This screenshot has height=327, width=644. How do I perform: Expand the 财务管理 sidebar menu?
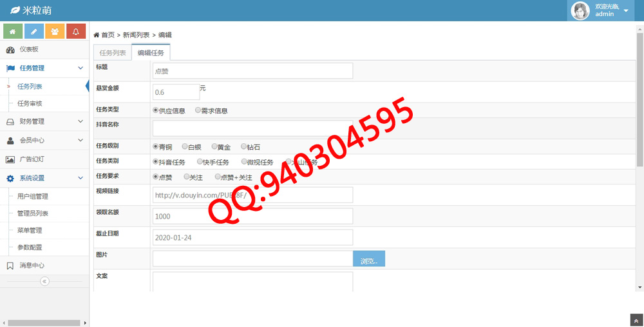(x=44, y=121)
